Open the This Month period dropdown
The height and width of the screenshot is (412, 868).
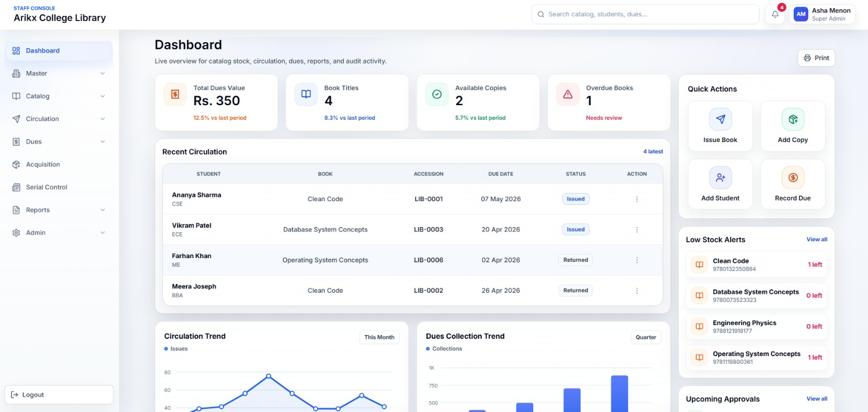(x=379, y=337)
